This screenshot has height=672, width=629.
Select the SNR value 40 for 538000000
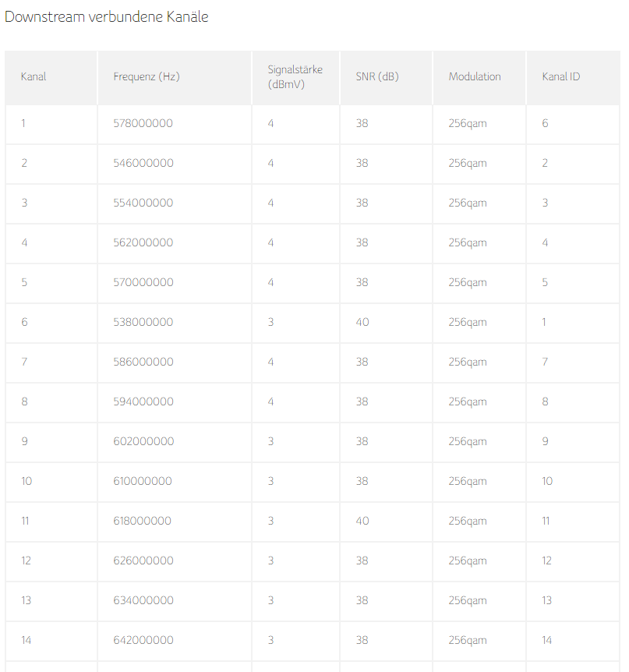[x=362, y=322]
